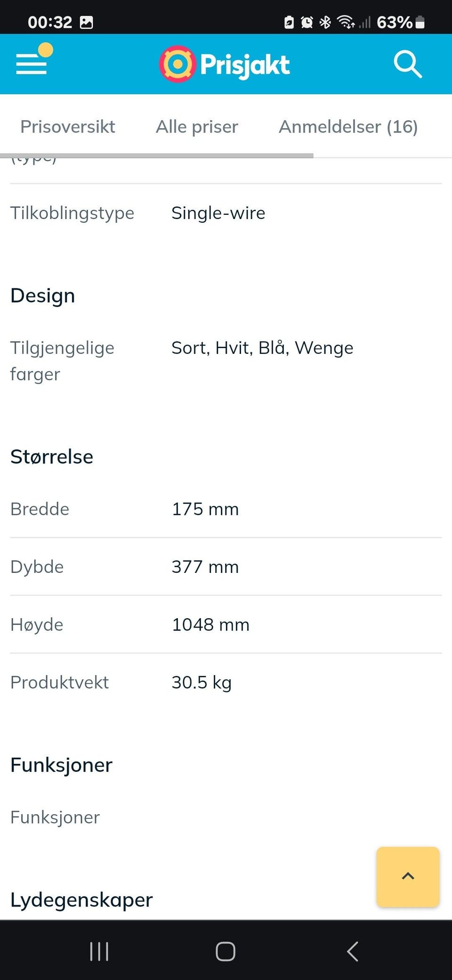
Task: Tap the alarm icon in status bar
Action: click(307, 22)
